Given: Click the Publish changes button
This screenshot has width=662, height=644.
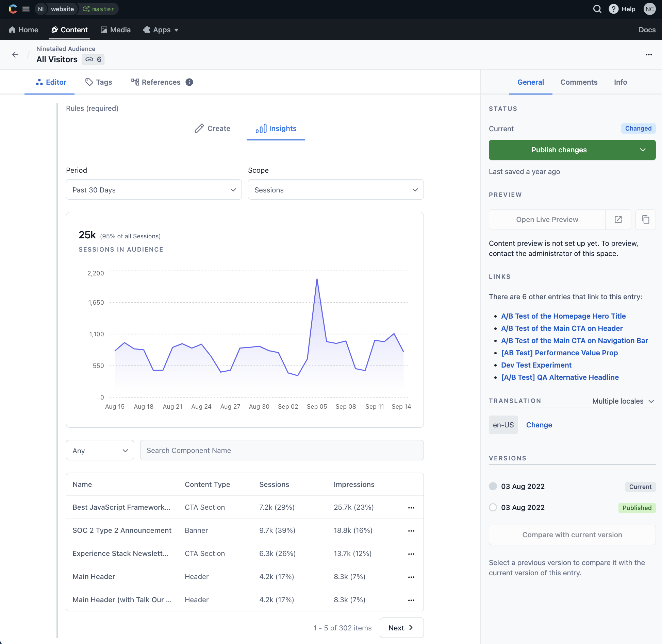Looking at the screenshot, I should tap(559, 150).
